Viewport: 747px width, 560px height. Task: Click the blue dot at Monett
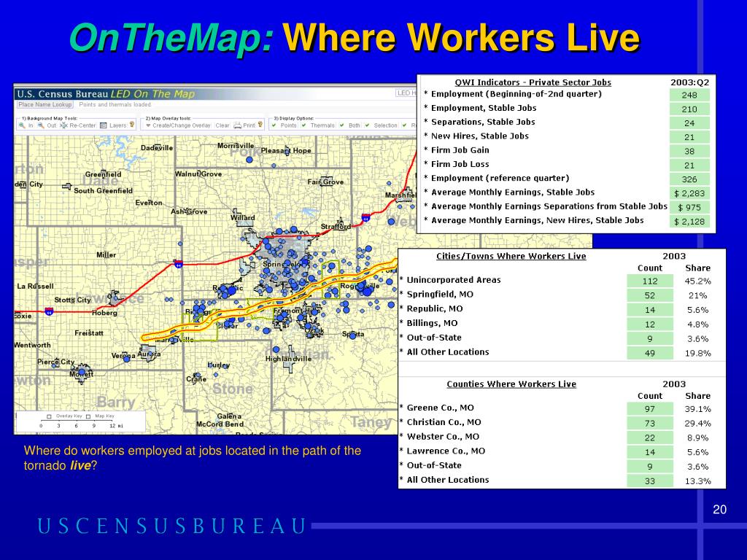[x=82, y=372]
